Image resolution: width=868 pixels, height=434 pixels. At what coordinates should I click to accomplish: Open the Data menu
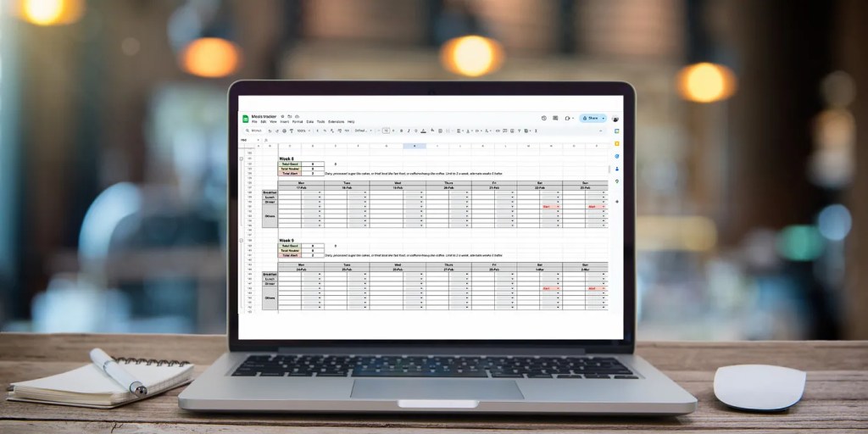[310, 122]
